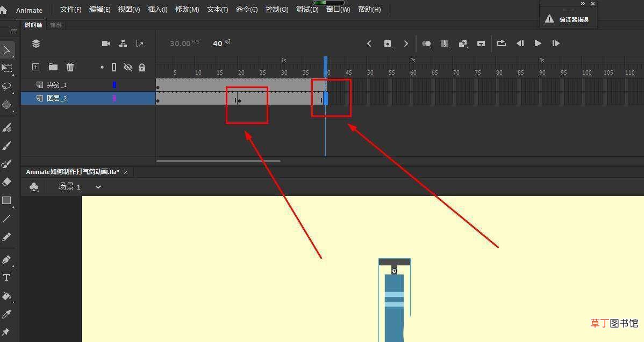Open the 编辑(E) menu
The height and width of the screenshot is (342, 644).
click(x=100, y=10)
